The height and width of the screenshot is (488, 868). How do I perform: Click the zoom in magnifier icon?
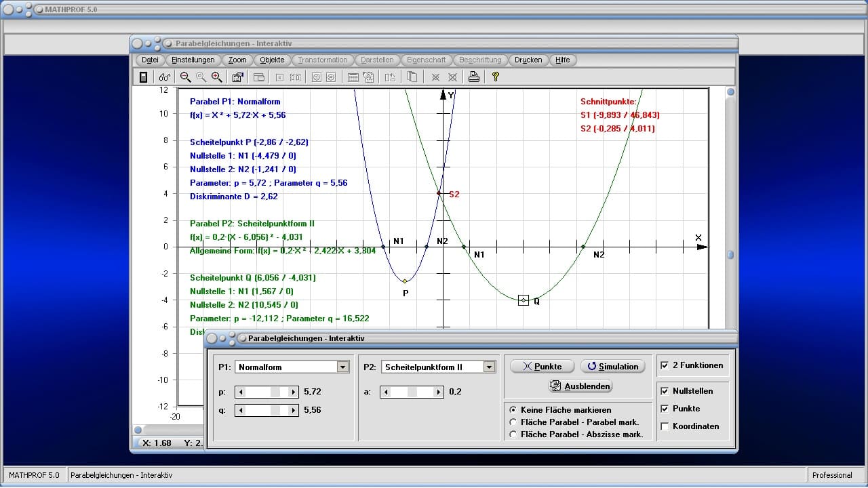click(x=217, y=77)
